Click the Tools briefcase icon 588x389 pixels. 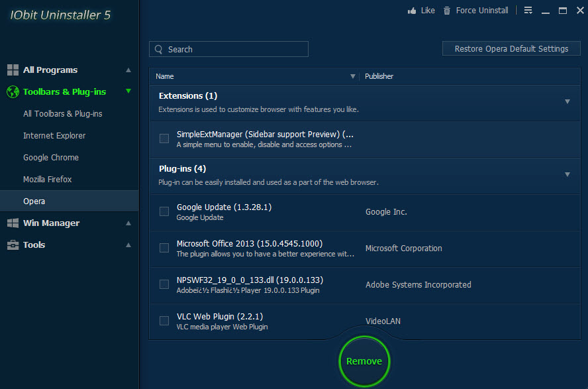pyautogui.click(x=13, y=245)
